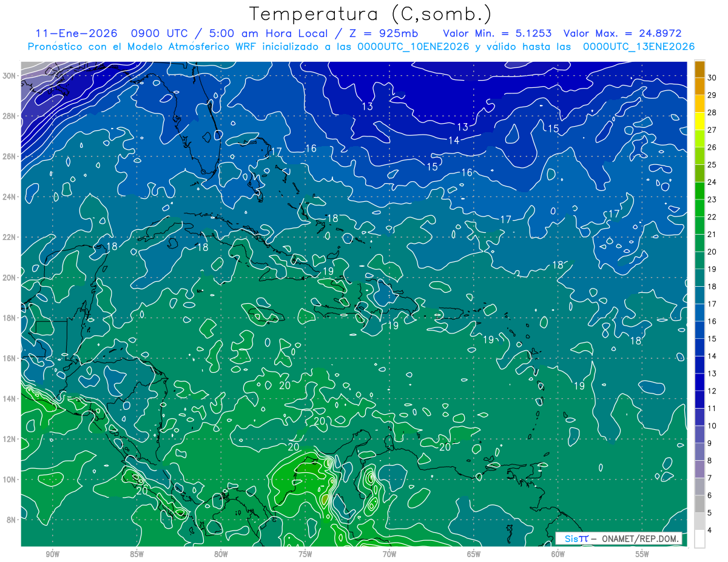Click the longitude label "65W"
This screenshot has width=728, height=562.
coord(474,554)
